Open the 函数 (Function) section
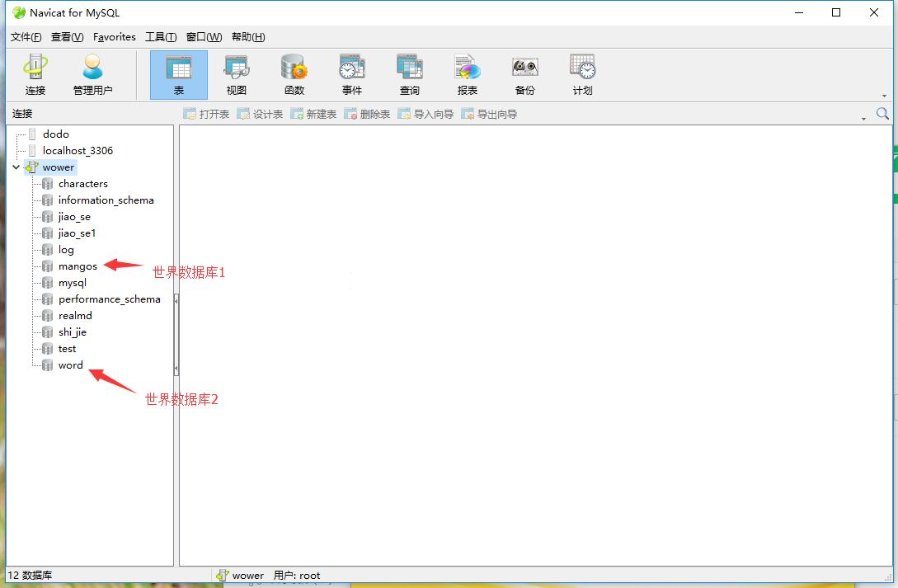 (x=294, y=74)
